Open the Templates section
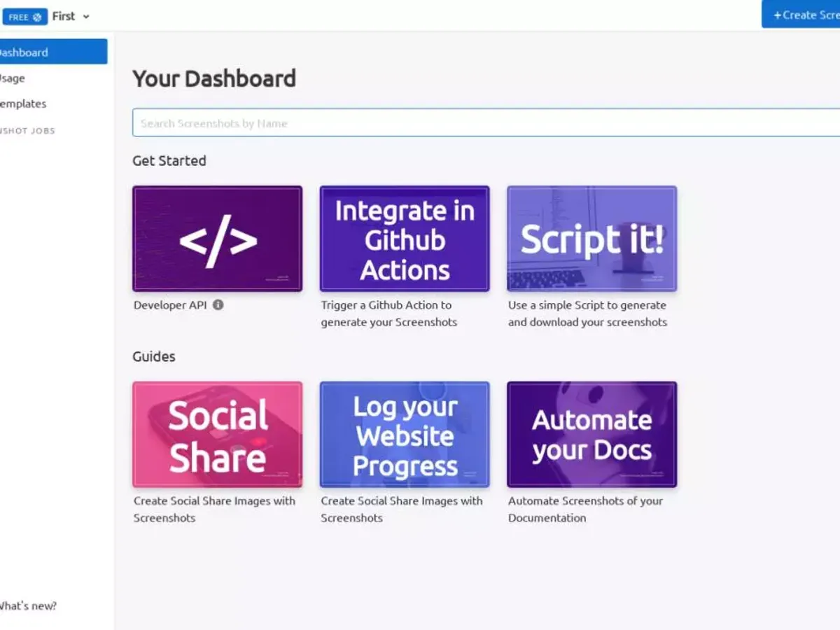Viewport: 840px width, 630px height. tap(24, 104)
